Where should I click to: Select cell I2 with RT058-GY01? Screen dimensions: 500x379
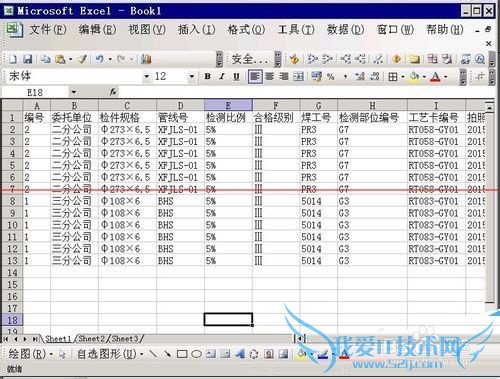pyautogui.click(x=436, y=130)
